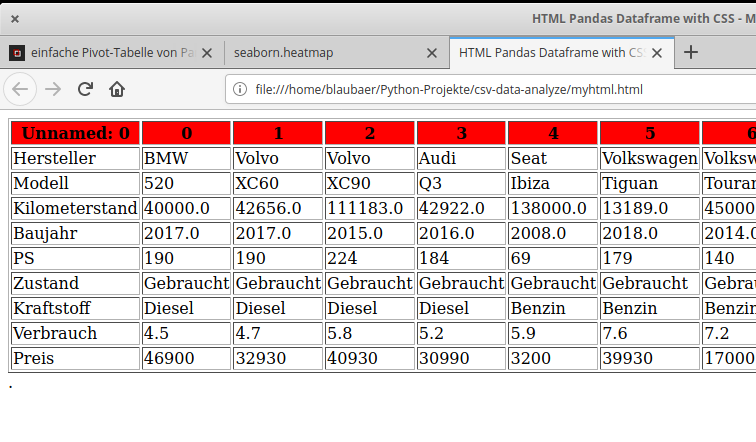Click the browser back arrow button
756x442 pixels.
(20, 89)
